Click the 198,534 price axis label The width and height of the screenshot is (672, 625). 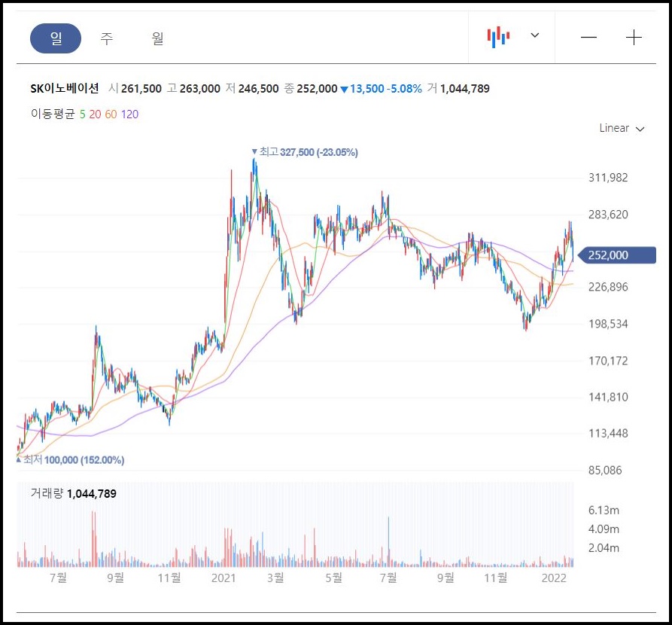tap(608, 324)
